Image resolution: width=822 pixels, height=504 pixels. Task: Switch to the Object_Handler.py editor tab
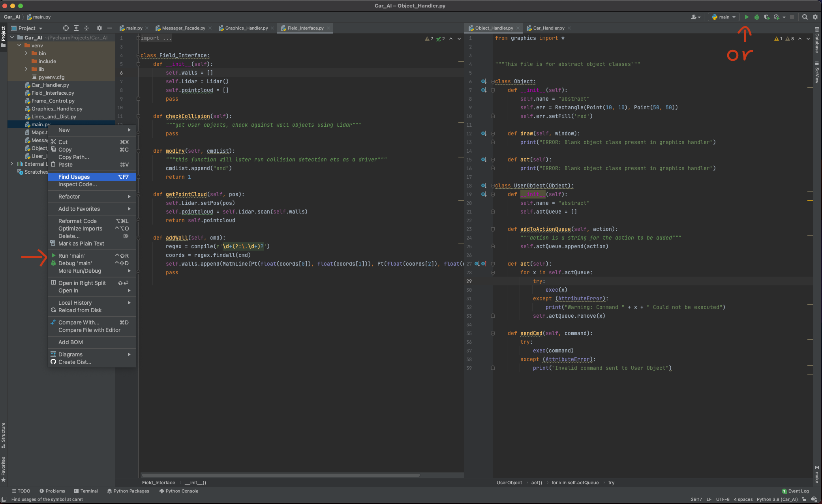click(x=493, y=28)
